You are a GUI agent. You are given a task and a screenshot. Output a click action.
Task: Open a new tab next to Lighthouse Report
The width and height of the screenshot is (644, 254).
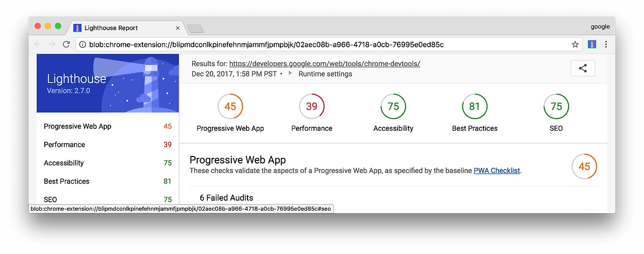[x=195, y=28]
